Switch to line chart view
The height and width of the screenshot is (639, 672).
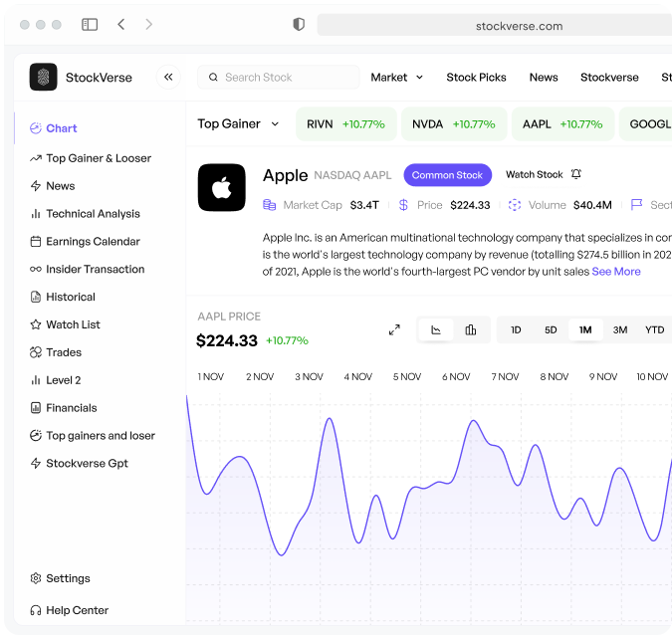436,329
